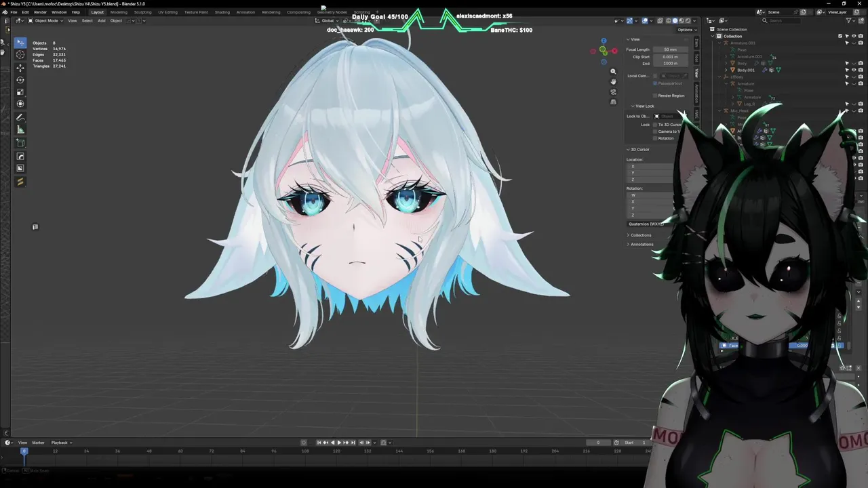Select the Transform tool
Image resolution: width=868 pixels, height=488 pixels.
(20, 104)
